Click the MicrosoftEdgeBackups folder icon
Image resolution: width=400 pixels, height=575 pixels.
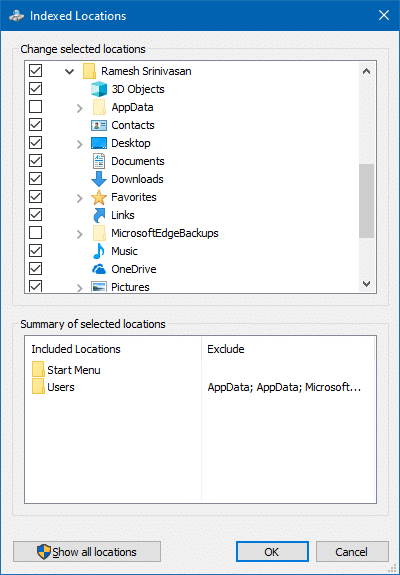click(99, 233)
